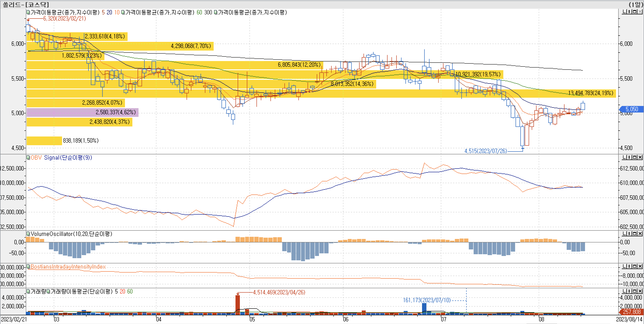Click the Signal(단순이평(9)) legend label
Viewport: 644px width, 324px height.
68,157
